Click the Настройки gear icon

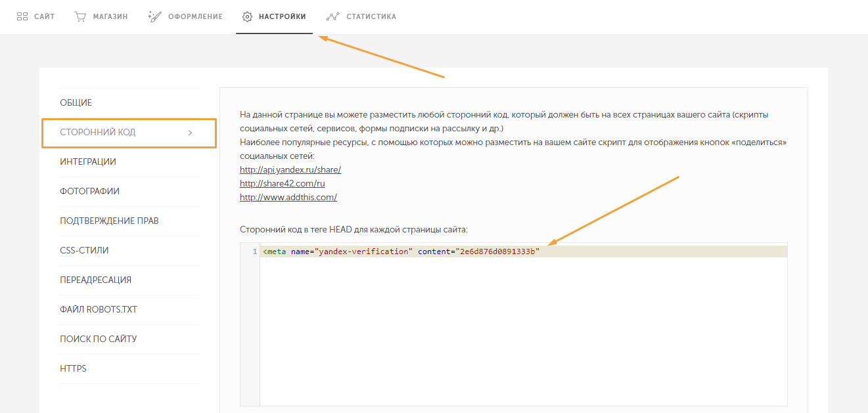(x=248, y=16)
